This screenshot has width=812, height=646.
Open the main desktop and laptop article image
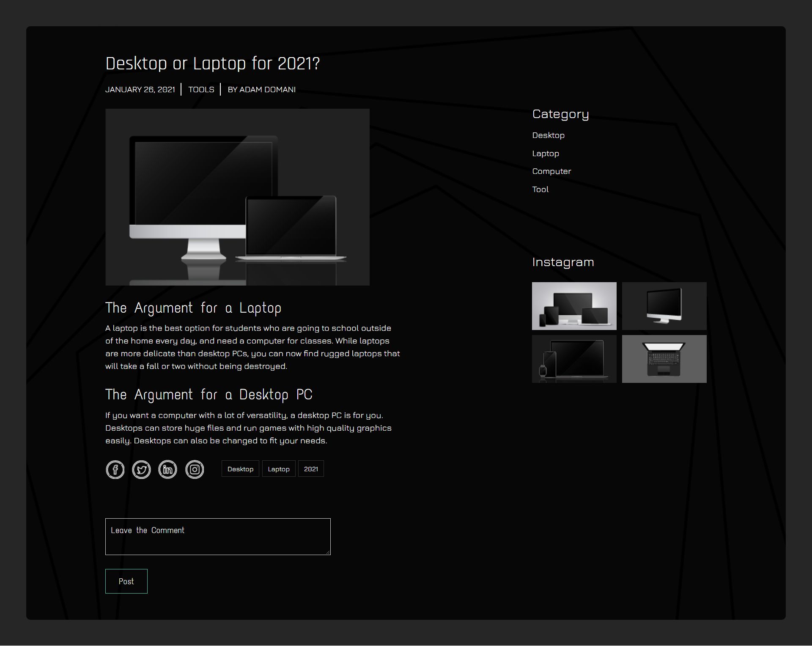pyautogui.click(x=237, y=197)
